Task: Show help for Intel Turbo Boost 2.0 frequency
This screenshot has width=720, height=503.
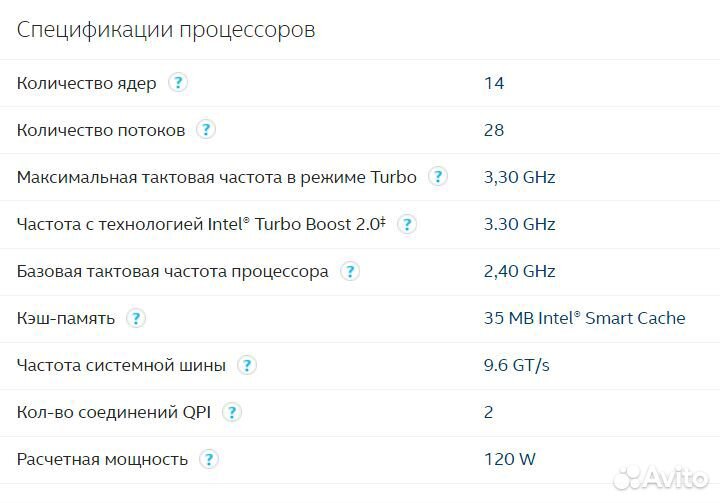Action: point(407,224)
